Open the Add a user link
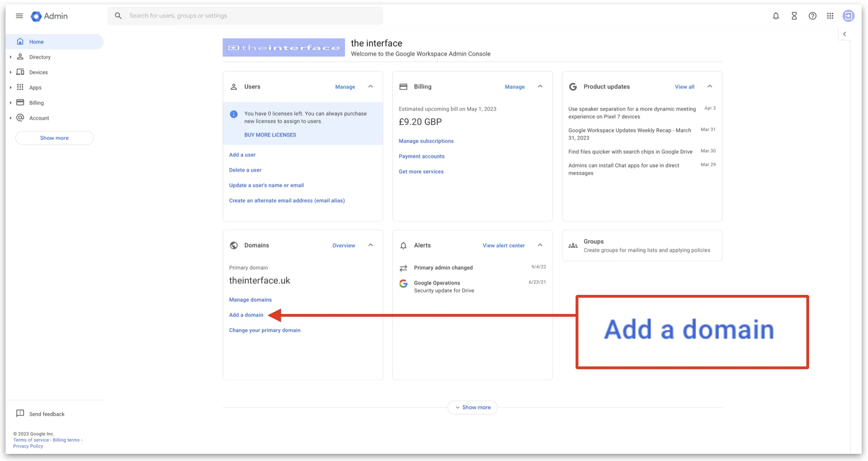The width and height of the screenshot is (868, 461). 242,155
